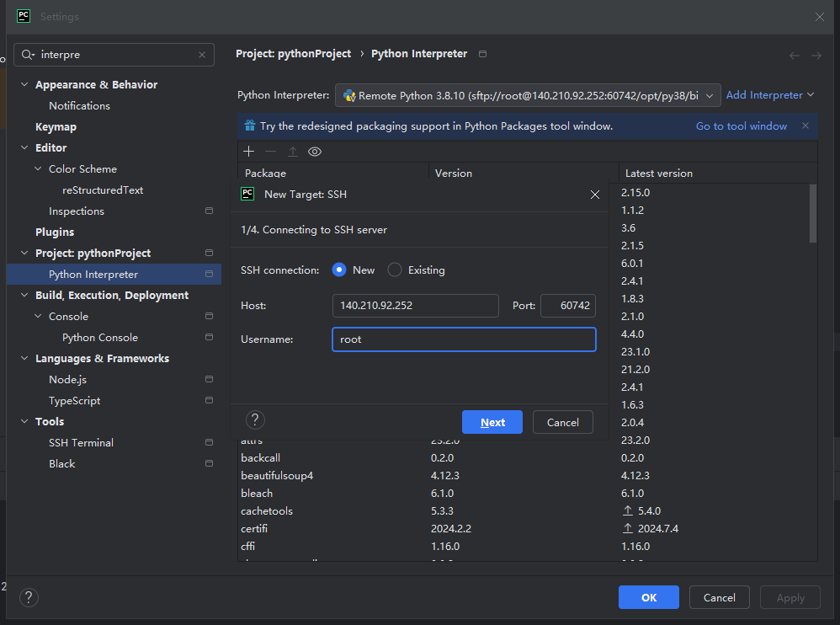Viewport: 840px width, 625px height.
Task: Select the backcall package row
Action: tap(527, 457)
